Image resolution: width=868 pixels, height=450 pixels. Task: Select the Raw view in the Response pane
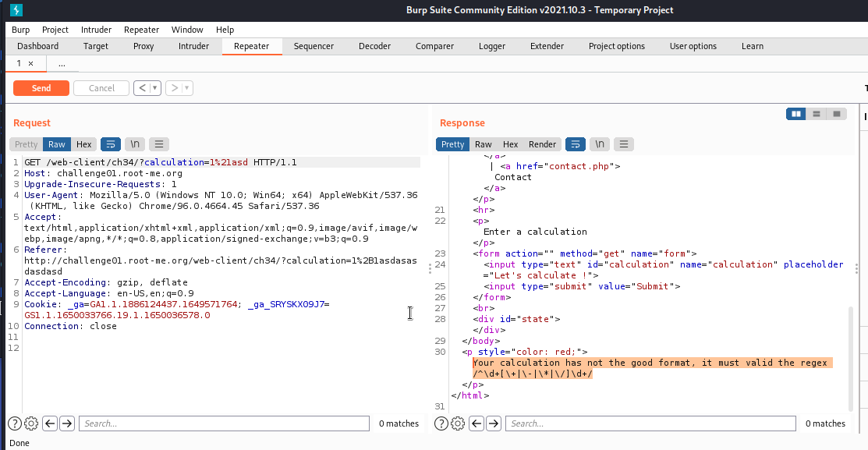click(x=484, y=144)
